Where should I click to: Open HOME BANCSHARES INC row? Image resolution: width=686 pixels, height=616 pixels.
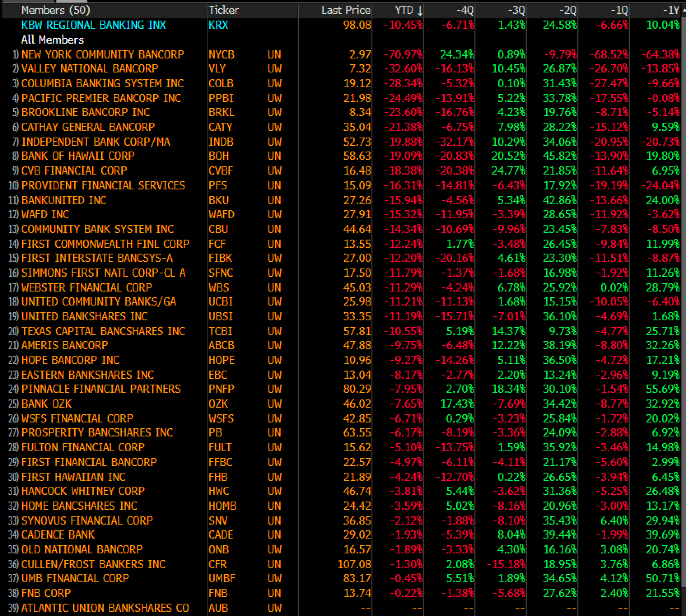342,506
